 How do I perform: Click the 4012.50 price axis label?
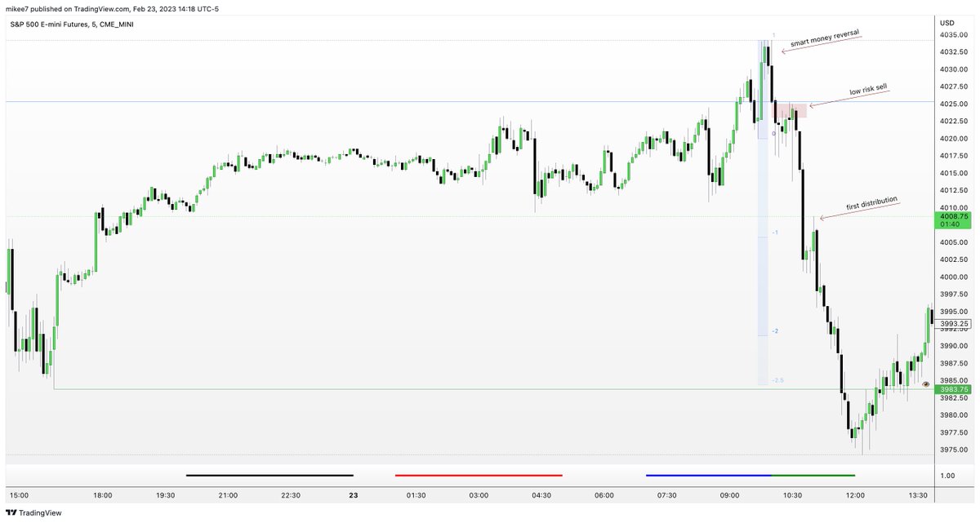click(953, 191)
